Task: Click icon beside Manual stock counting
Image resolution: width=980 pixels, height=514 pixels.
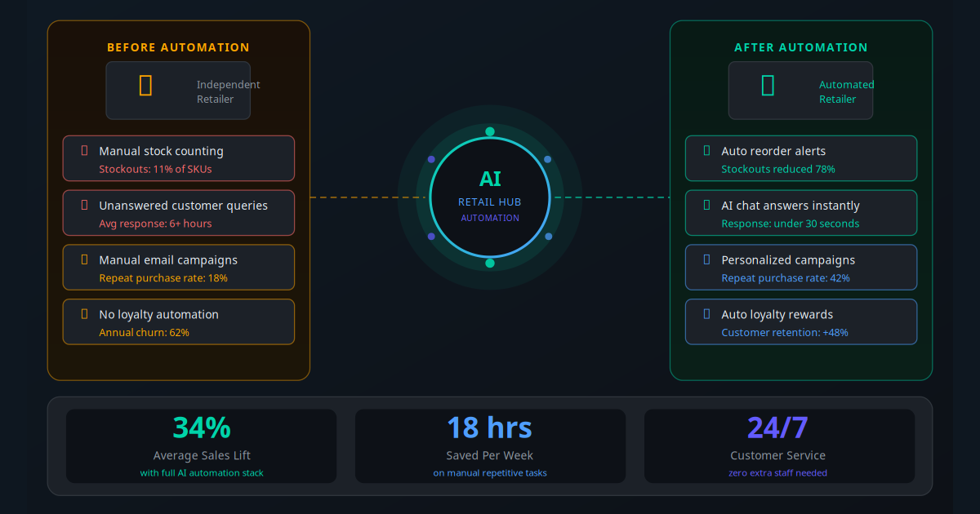Action: pyautogui.click(x=84, y=150)
